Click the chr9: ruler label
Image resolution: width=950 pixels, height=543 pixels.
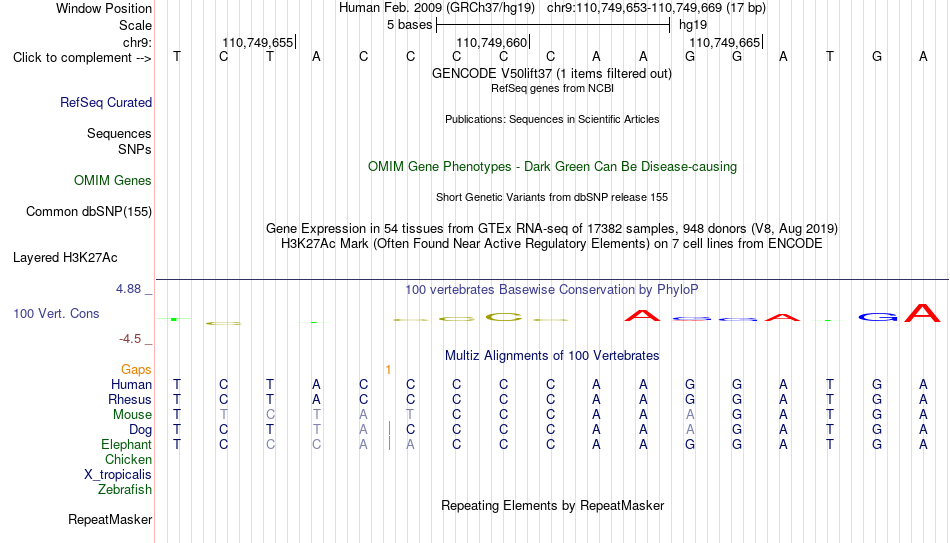click(x=138, y=42)
